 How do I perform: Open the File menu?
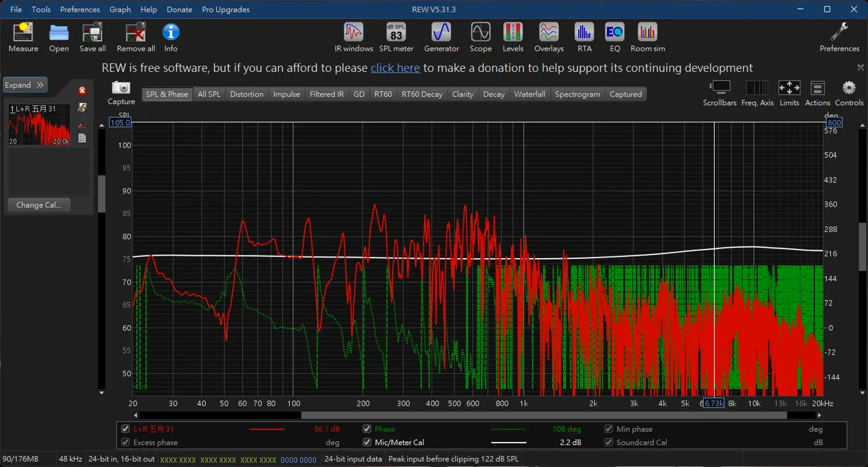pyautogui.click(x=16, y=9)
